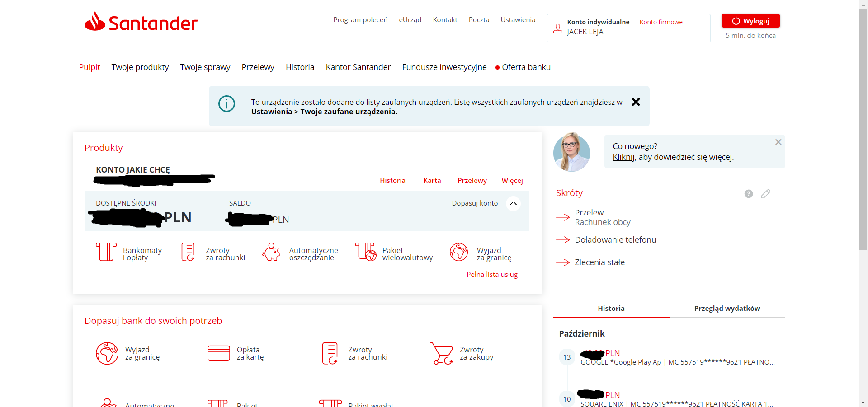The image size is (868, 407).
Task: Click the date marker 13 in history
Action: tap(567, 357)
